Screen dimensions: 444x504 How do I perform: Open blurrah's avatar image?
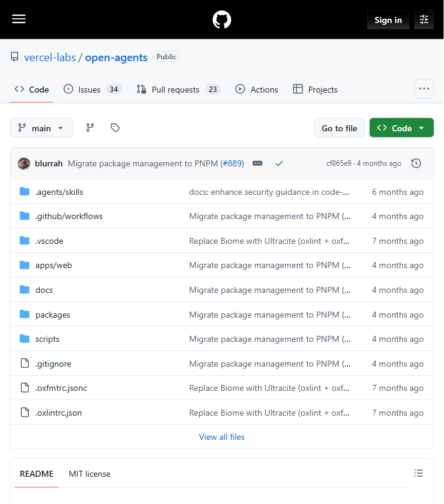pos(24,163)
